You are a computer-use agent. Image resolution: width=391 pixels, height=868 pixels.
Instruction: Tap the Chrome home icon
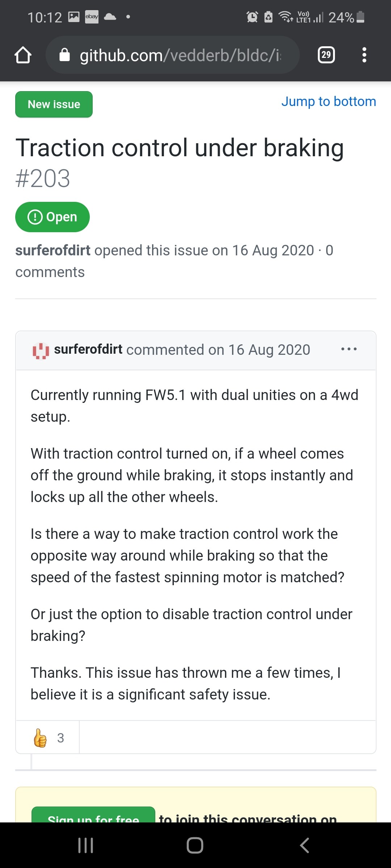click(x=23, y=55)
